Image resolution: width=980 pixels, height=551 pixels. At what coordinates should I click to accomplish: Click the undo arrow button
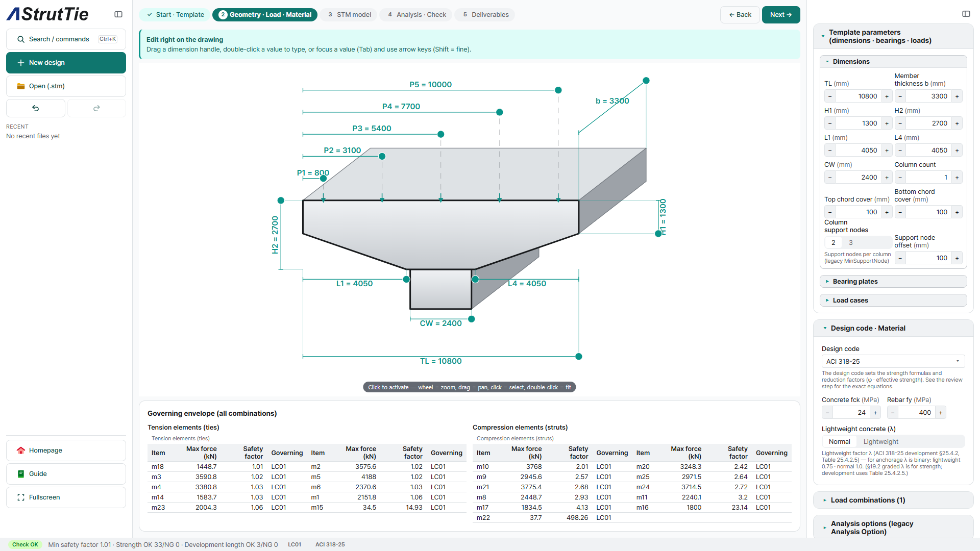pyautogui.click(x=36, y=108)
